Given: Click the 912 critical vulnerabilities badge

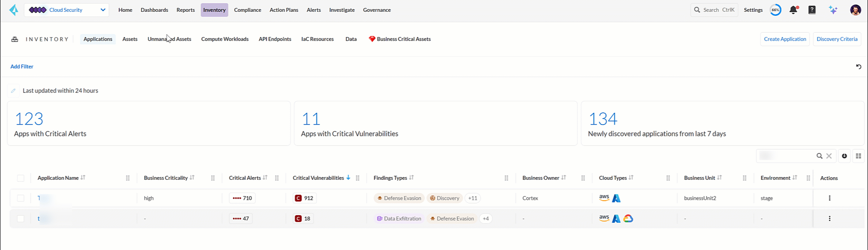Looking at the screenshot, I should click(304, 198).
